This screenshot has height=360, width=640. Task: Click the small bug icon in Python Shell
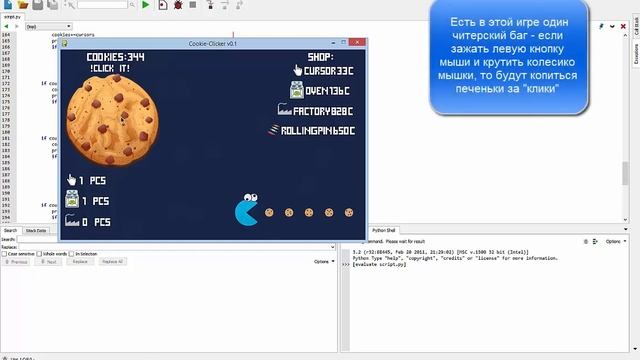click(586, 242)
